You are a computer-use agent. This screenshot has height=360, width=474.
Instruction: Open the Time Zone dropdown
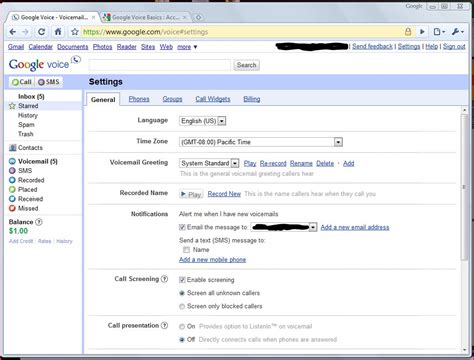(261, 142)
